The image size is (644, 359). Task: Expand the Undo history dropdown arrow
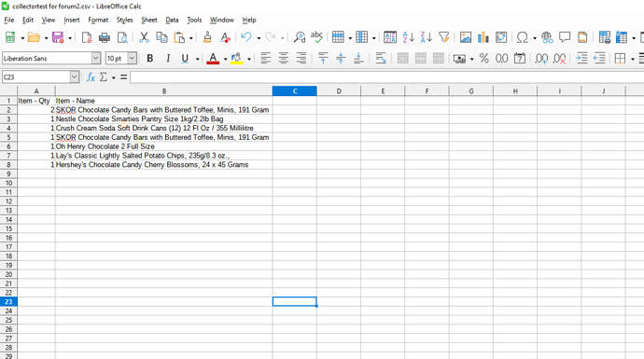pyautogui.click(x=259, y=38)
